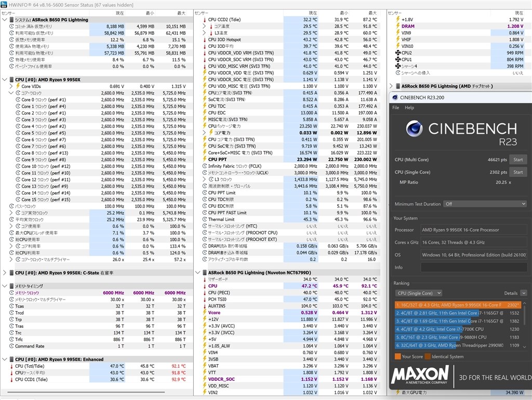Image resolution: width=532 pixels, height=400 pixels.
Task: Click the 6000 MHz current memory clock value
Action: point(113,293)
